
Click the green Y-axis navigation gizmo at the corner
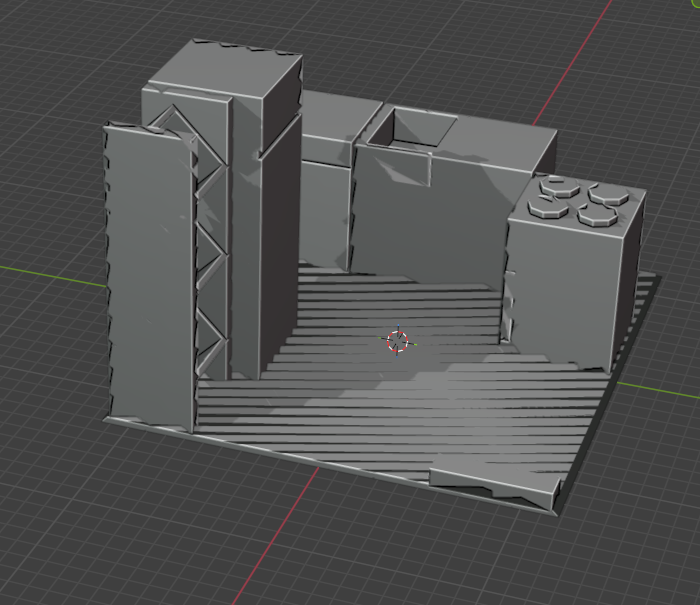pyautogui.click(x=695, y=3)
